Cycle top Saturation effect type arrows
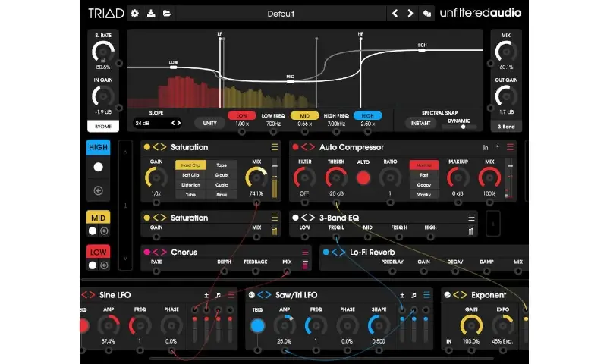The height and width of the screenshot is (364, 607). tap(159, 147)
